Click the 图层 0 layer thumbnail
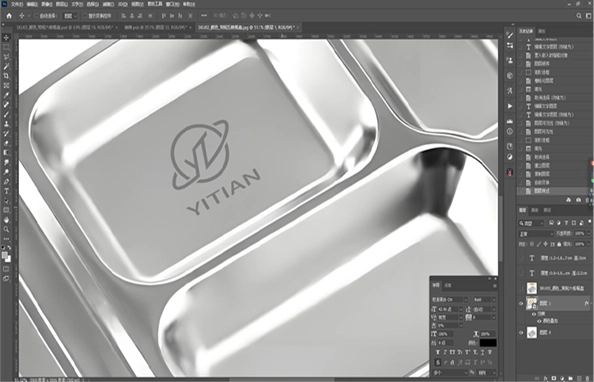Viewport: 594px width, 382px height. 532,333
